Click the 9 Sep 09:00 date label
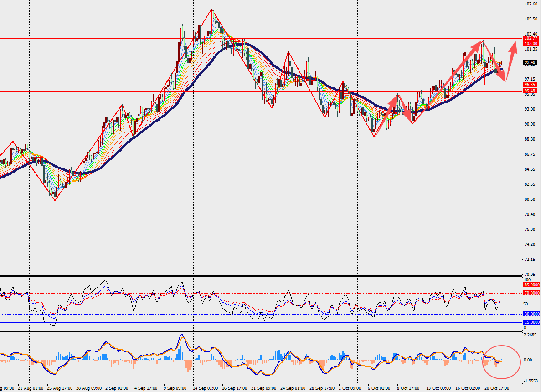 [x=175, y=388]
